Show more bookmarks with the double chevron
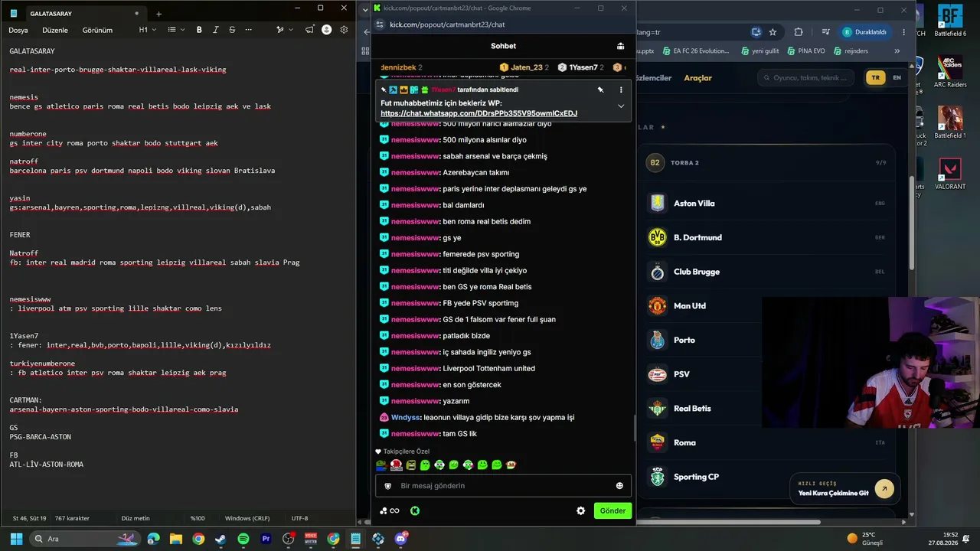The width and height of the screenshot is (980, 551). [x=897, y=51]
